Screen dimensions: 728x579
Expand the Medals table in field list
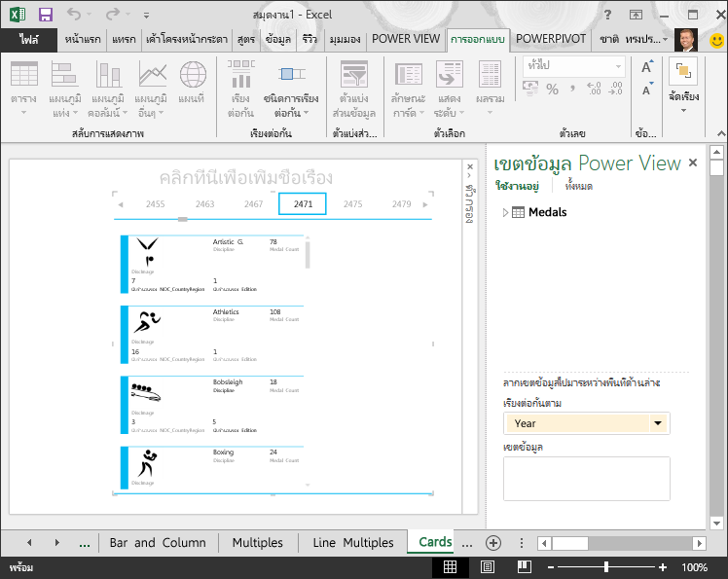[505, 213]
